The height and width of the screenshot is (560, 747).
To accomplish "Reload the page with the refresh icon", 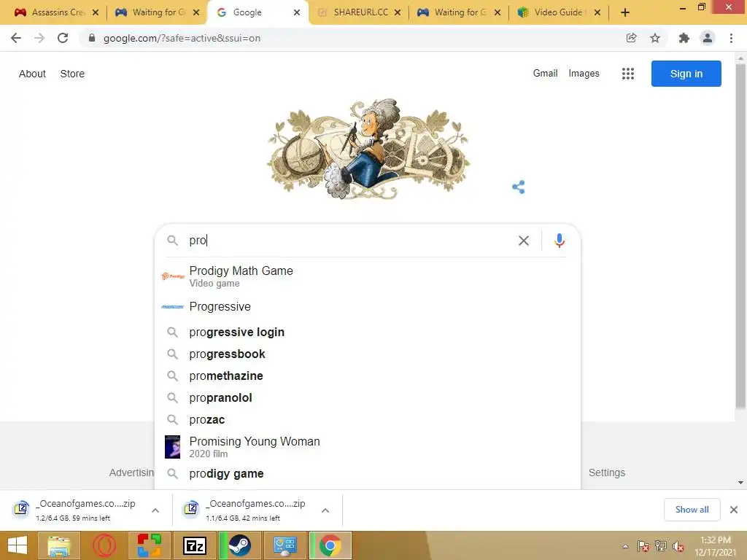I will [63, 38].
